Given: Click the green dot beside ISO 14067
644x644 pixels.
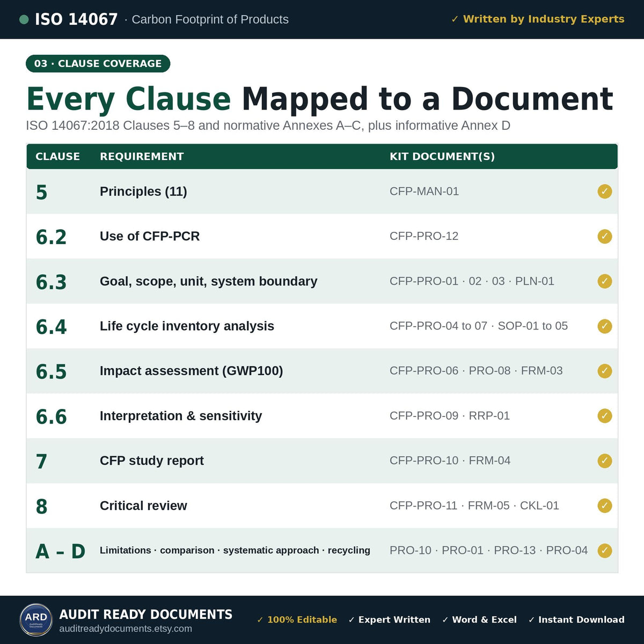Looking at the screenshot, I should tap(24, 19).
